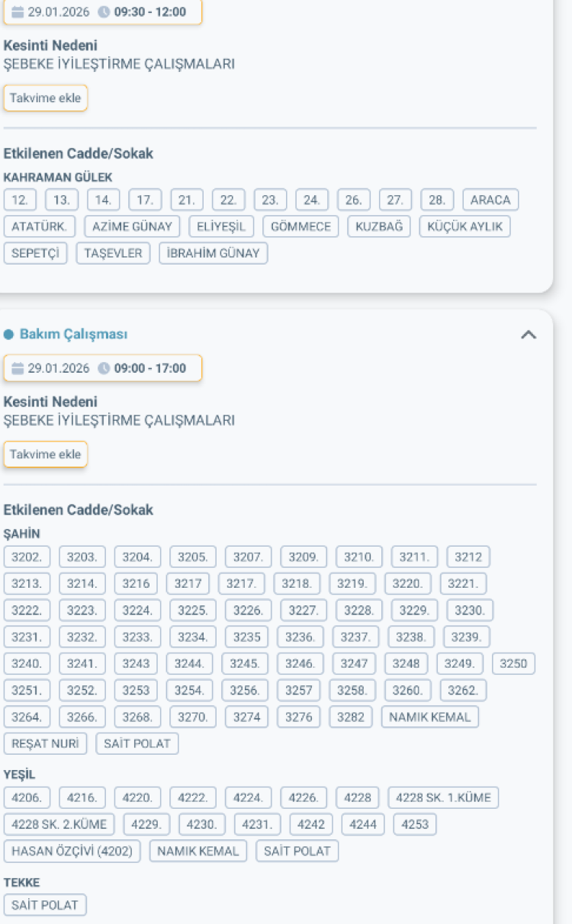
Task: Select the HASAN ÖZÇİVİ (4202) tag
Action: (72, 851)
